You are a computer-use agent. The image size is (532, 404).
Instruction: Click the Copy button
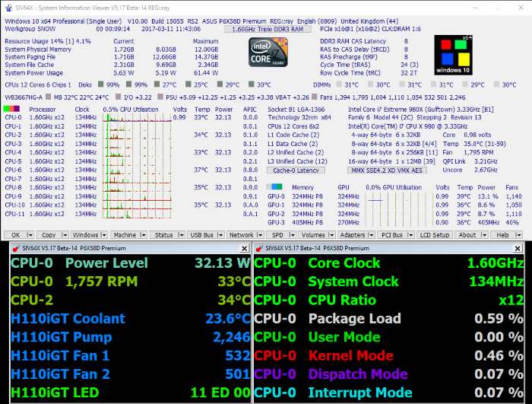(x=49, y=235)
